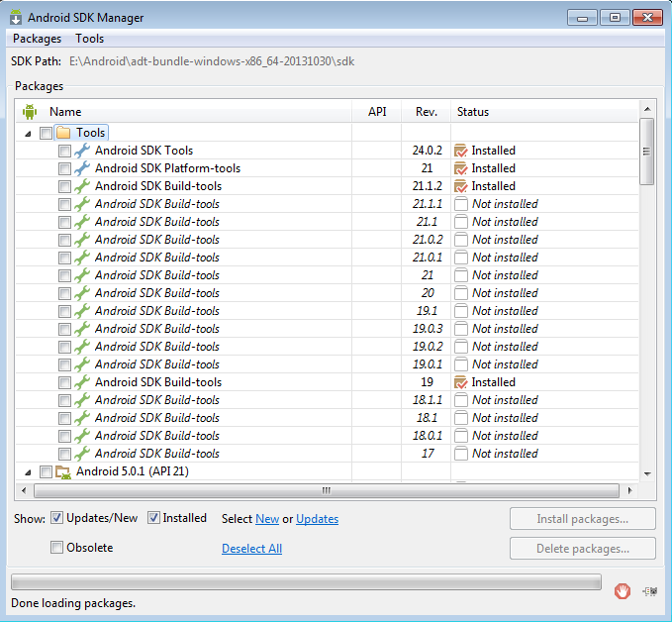Click the SDK Path value text
This screenshot has width=672, height=622.
[212, 61]
